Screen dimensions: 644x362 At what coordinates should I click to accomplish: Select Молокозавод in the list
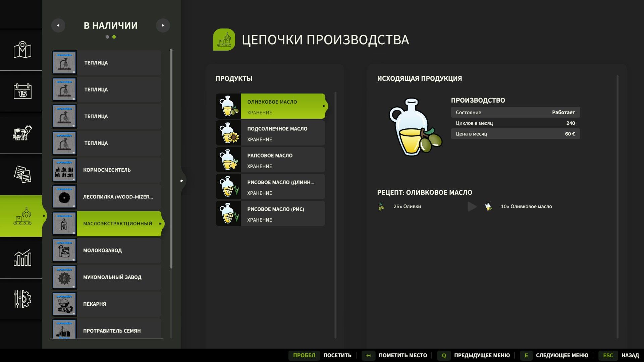(x=107, y=250)
